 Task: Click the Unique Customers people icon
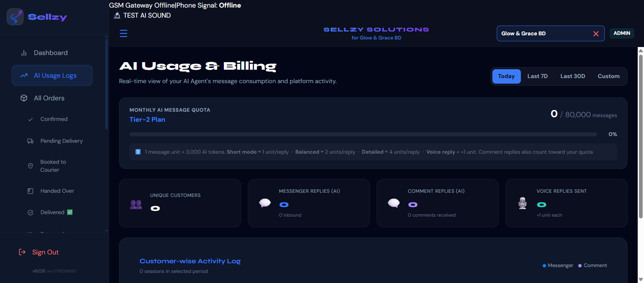pos(136,204)
